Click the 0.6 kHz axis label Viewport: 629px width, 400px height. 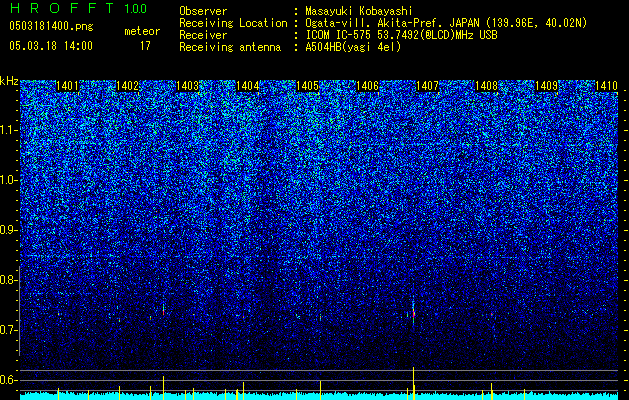point(9,380)
